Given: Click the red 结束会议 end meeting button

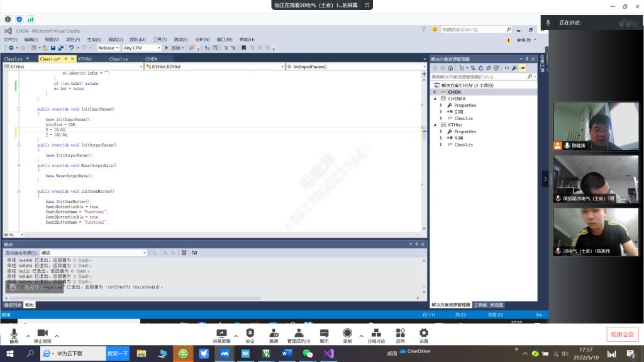Looking at the screenshot, I should point(622,334).
